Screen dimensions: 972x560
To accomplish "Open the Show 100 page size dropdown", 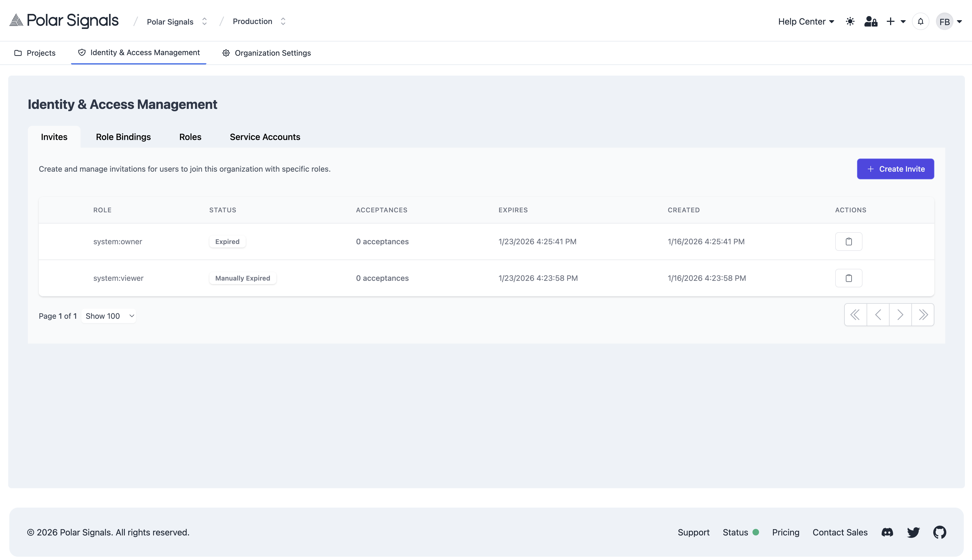I will [109, 316].
